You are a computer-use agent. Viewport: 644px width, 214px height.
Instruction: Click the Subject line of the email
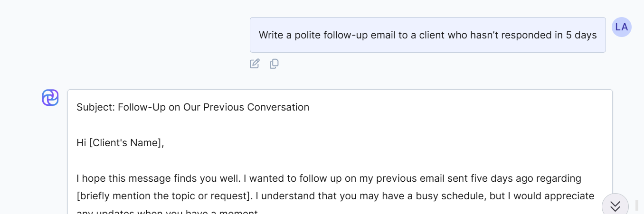tap(193, 107)
